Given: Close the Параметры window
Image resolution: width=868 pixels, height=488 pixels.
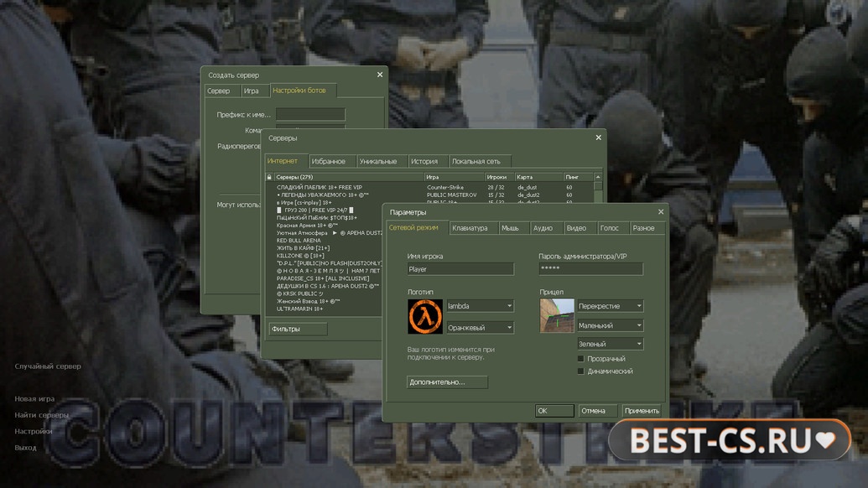Looking at the screenshot, I should click(x=660, y=212).
